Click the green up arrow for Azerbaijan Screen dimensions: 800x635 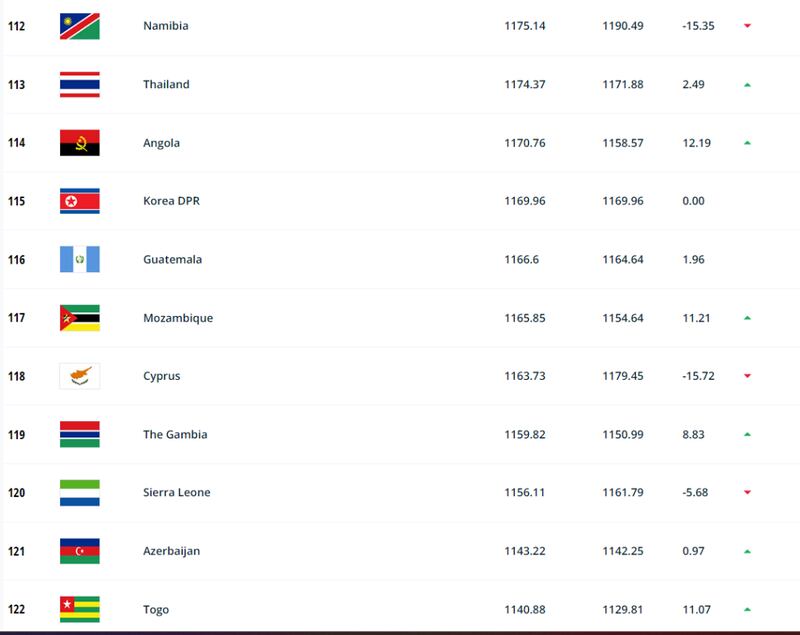[x=747, y=551]
